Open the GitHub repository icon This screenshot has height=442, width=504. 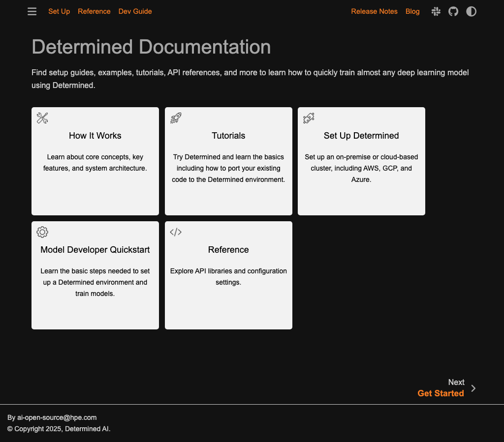coord(453,12)
